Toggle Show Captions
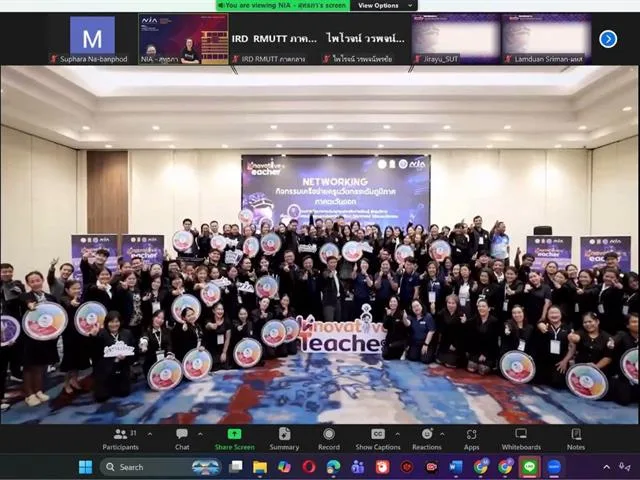This screenshot has height=480, width=640. click(x=378, y=440)
